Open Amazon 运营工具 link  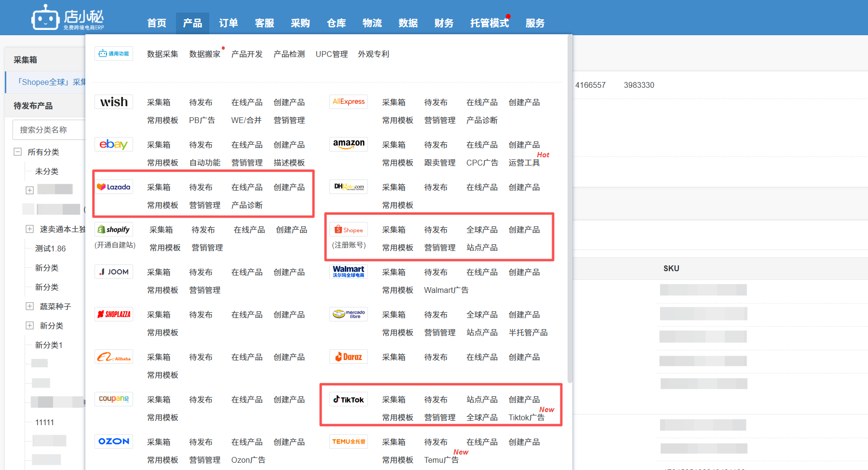click(524, 163)
